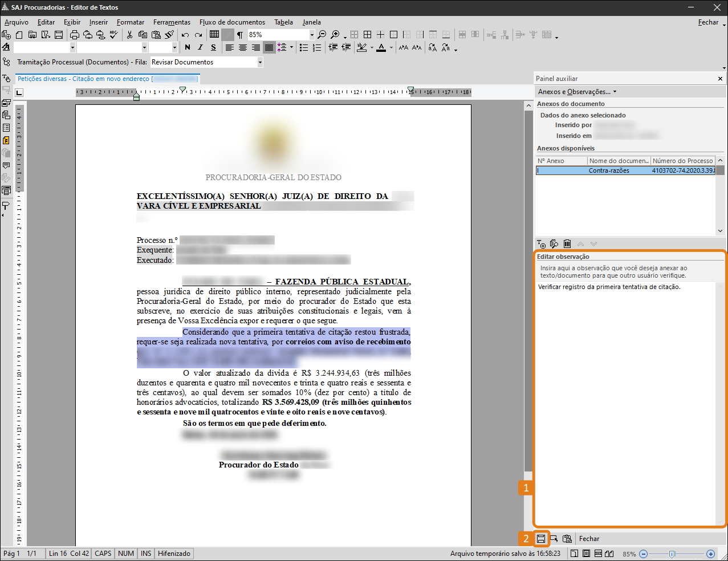Click the spell check ABC icon

(x=114, y=35)
